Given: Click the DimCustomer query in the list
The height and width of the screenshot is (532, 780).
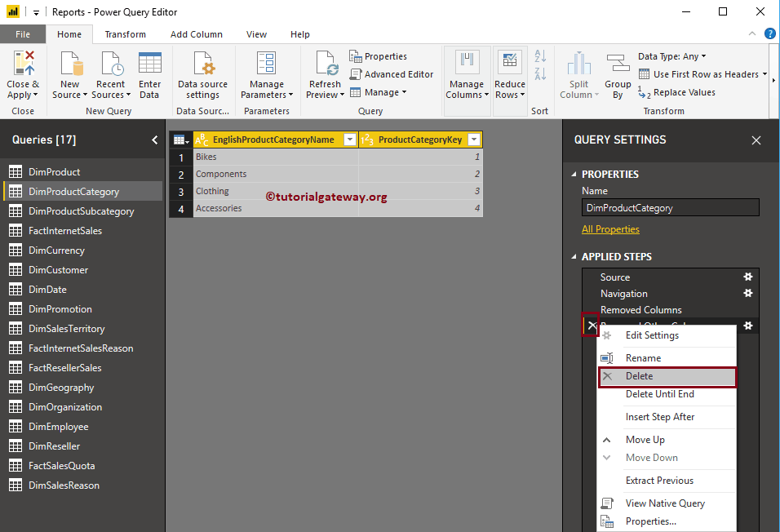Looking at the screenshot, I should coord(60,269).
